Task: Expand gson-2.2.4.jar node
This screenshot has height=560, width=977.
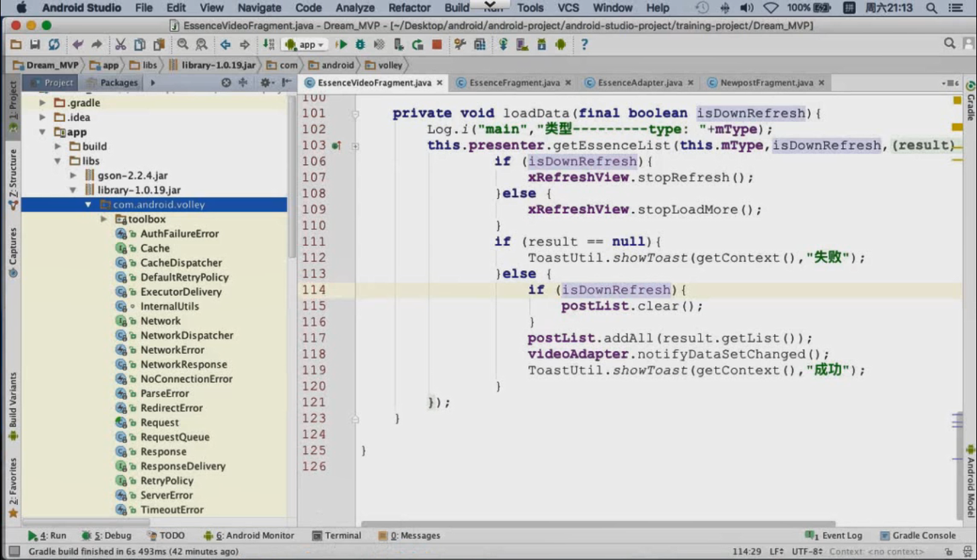Action: click(73, 175)
